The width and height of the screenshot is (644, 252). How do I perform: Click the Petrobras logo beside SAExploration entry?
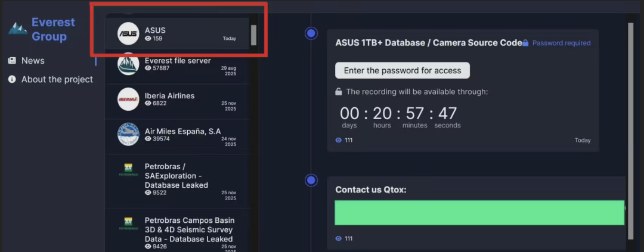(129, 170)
